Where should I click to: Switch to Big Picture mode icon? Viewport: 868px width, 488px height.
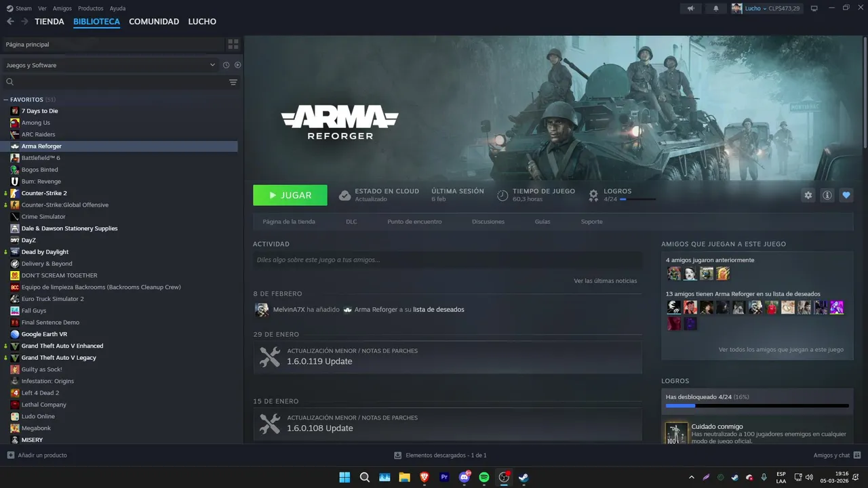pyautogui.click(x=814, y=8)
